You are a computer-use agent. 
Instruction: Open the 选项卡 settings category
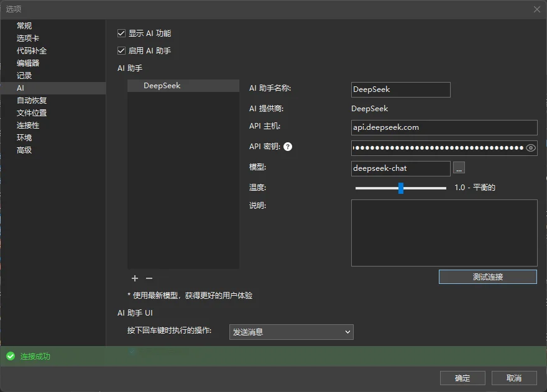point(53,39)
